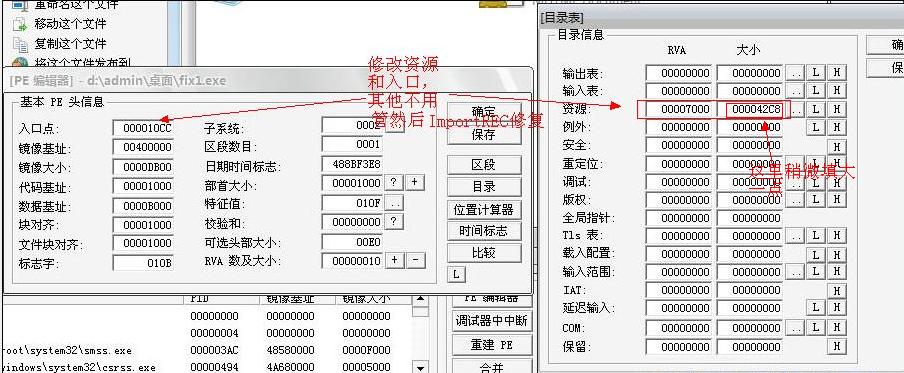The image size is (904, 373).
Task: Click the 比较 compare button
Action: [x=483, y=253]
